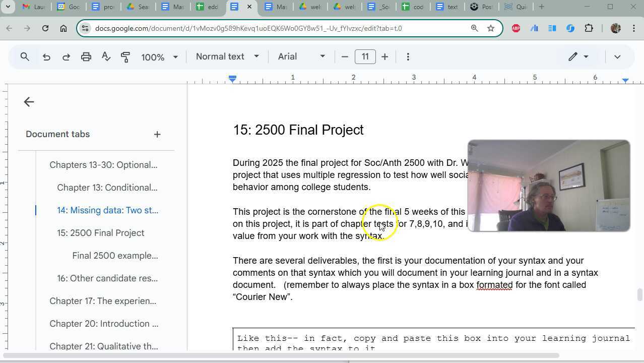Go back in browser history

click(9, 28)
